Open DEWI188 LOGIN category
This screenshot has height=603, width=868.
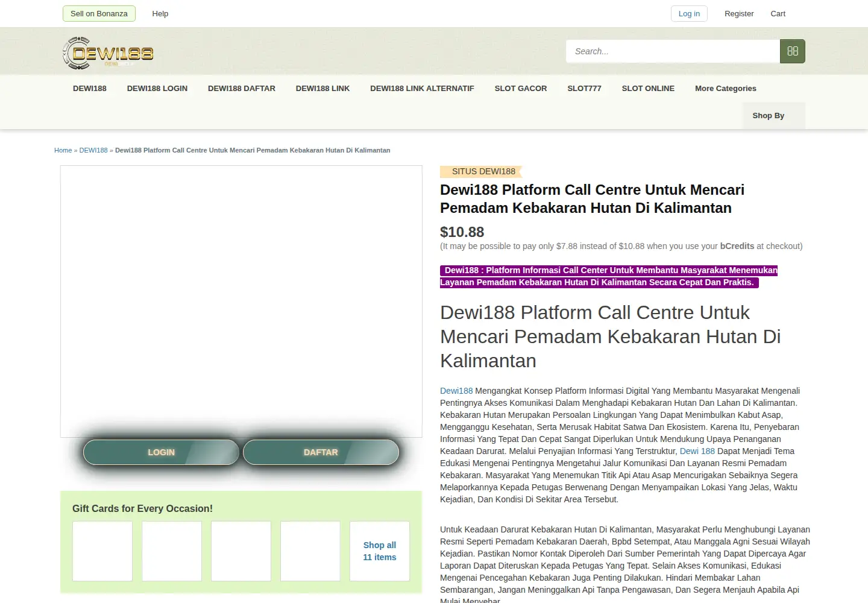click(157, 88)
